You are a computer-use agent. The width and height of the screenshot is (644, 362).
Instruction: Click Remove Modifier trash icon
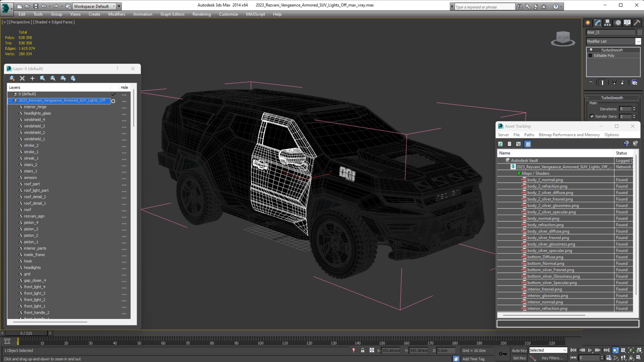click(622, 82)
